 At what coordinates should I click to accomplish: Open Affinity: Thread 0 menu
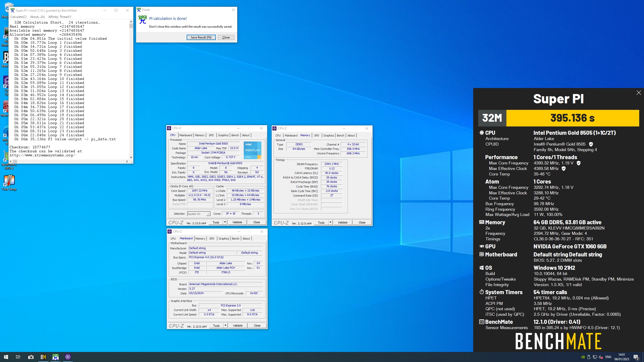click(x=60, y=17)
